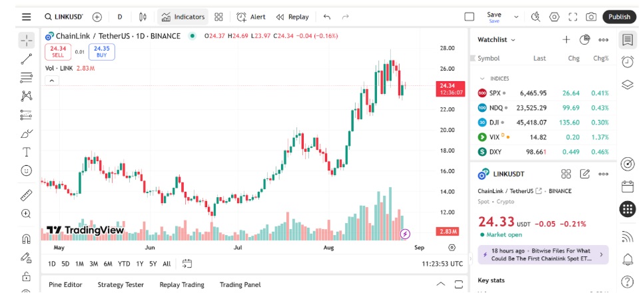Activate the zoom in tool
This screenshot has width=644, height=293.
point(26,214)
